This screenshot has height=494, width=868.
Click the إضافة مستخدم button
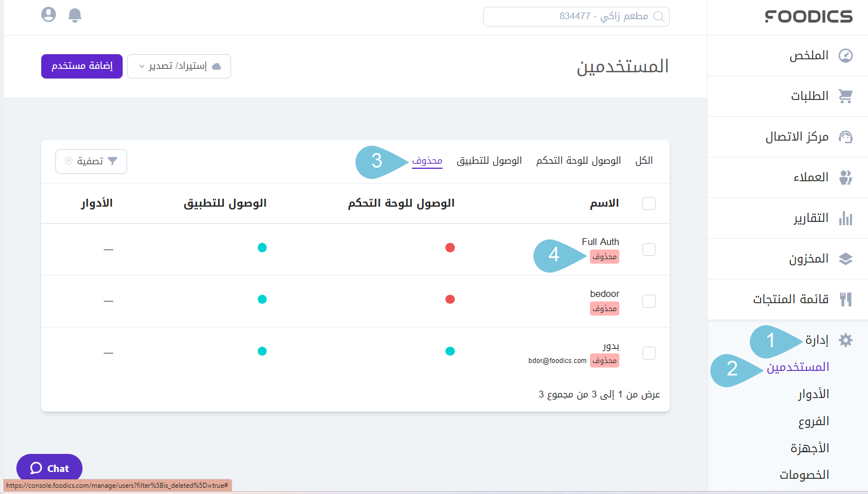coord(81,66)
